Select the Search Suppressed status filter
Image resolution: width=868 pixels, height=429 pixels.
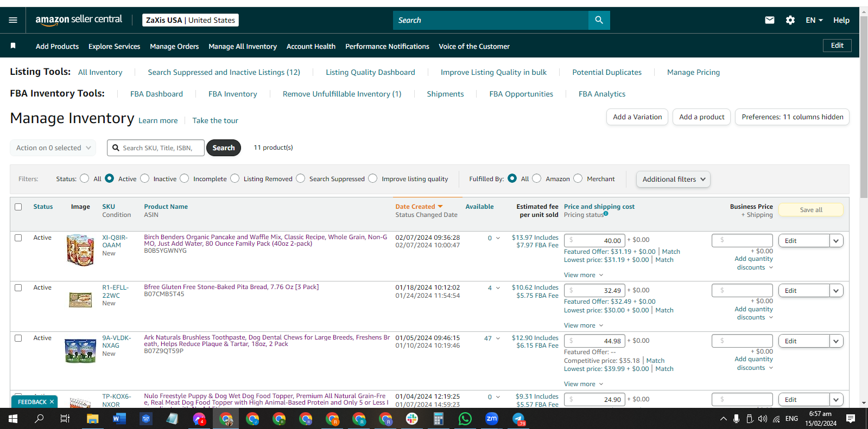coord(301,178)
